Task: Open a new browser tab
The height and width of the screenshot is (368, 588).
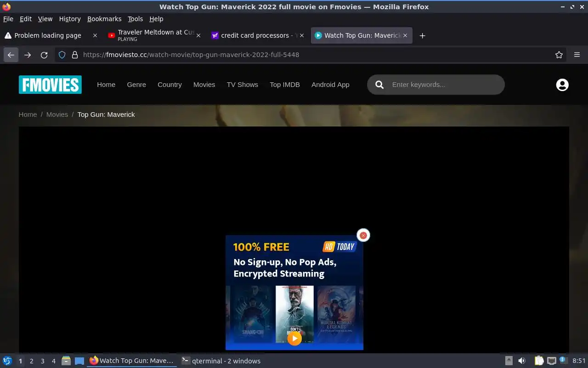Action: click(x=422, y=35)
